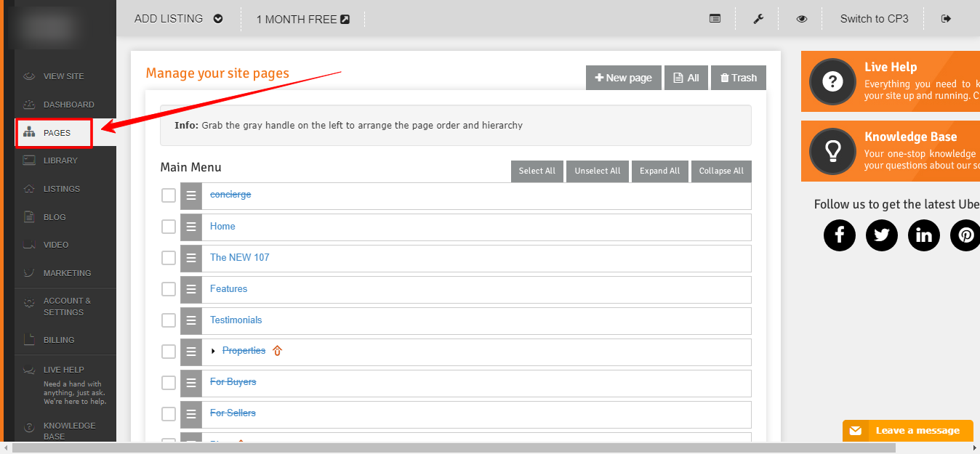The image size is (980, 454).
Task: Click the Expand All button
Action: 659,171
